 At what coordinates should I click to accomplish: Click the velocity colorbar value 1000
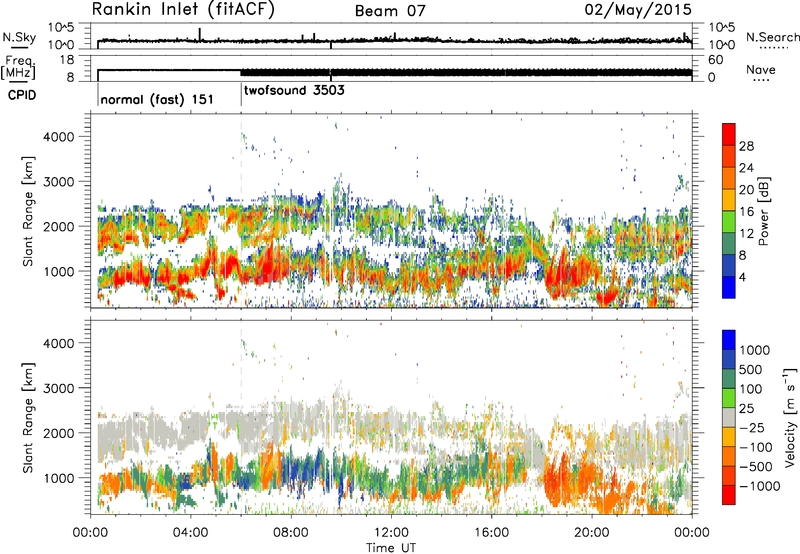point(754,350)
